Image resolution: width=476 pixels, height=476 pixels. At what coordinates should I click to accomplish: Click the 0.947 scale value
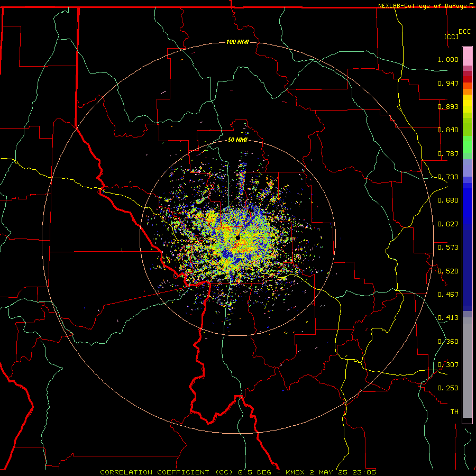point(448,83)
